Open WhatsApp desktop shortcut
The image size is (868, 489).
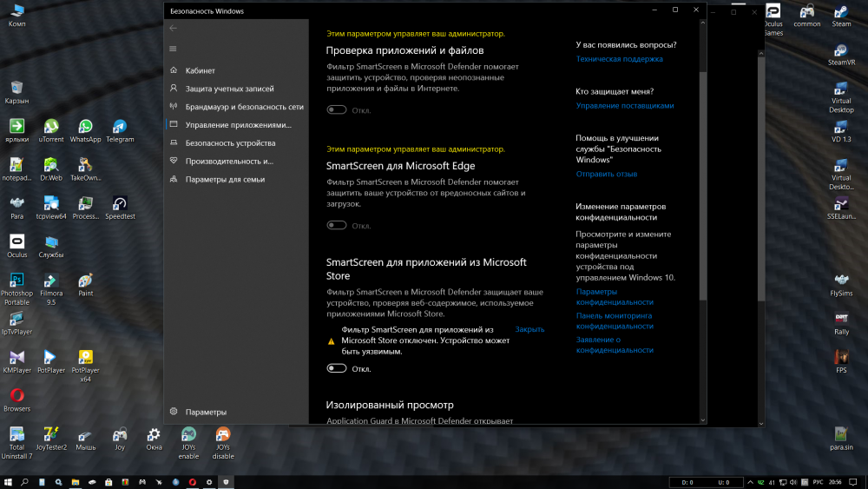pos(85,131)
